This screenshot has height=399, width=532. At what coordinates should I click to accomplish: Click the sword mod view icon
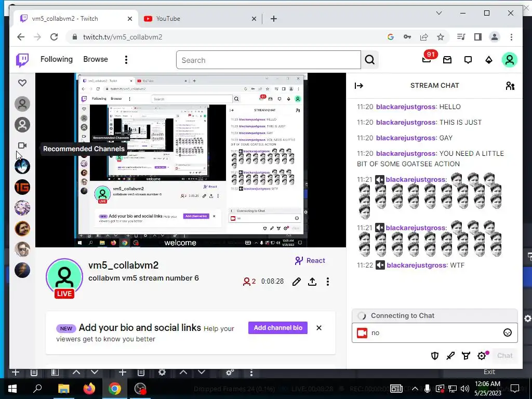pyautogui.click(x=450, y=355)
